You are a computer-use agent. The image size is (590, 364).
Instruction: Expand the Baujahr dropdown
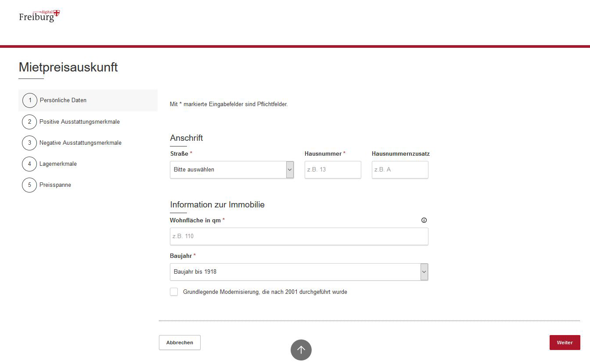(299, 272)
